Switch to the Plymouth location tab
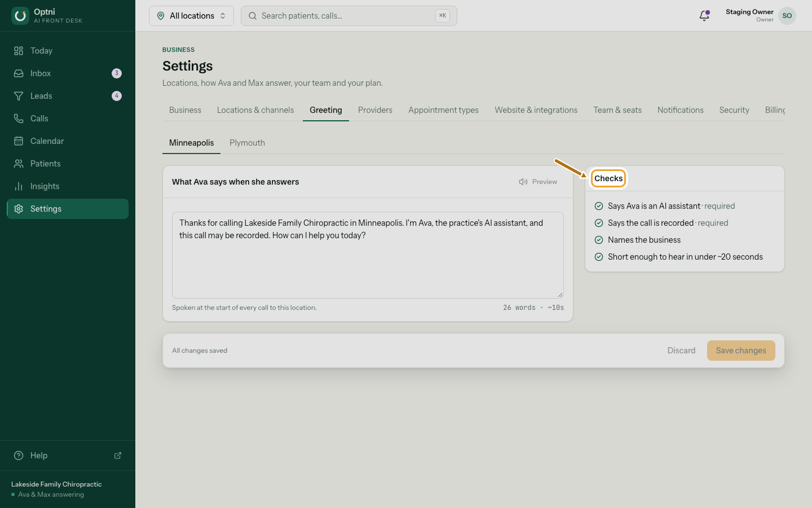812x508 pixels. (247, 143)
